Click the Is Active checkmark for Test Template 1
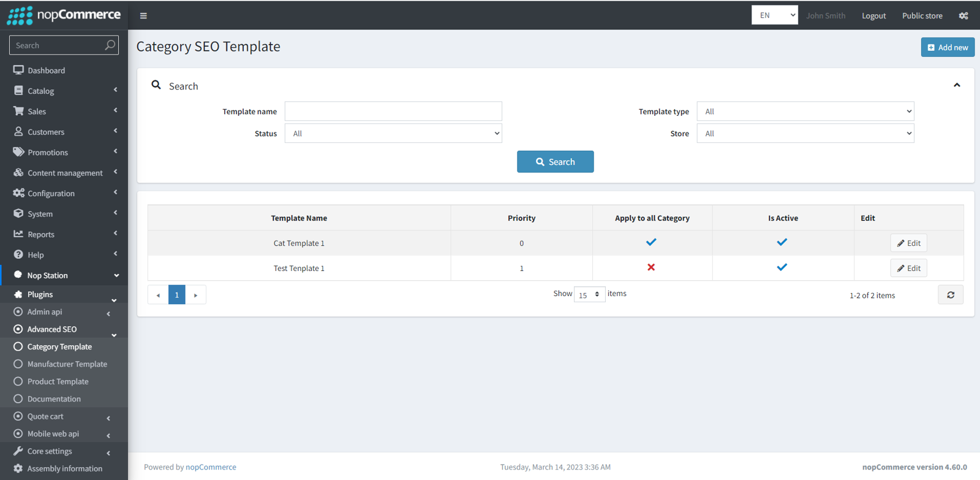 (782, 267)
